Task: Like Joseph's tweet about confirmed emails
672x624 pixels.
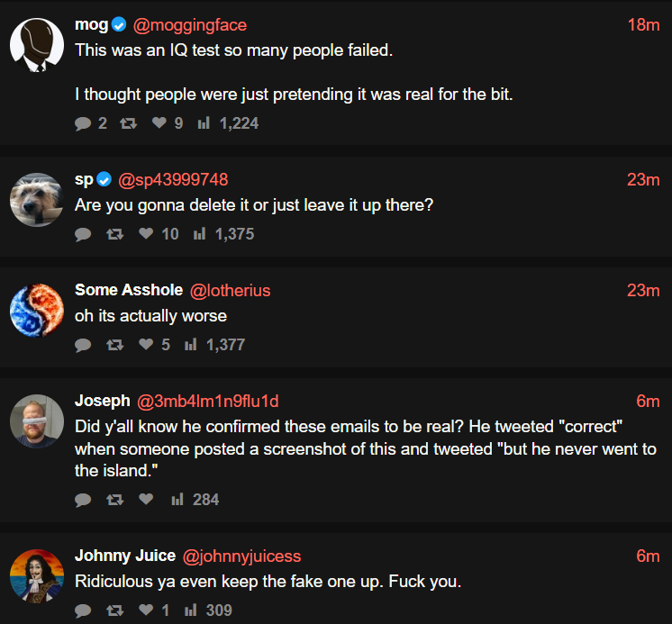Action: (x=146, y=500)
